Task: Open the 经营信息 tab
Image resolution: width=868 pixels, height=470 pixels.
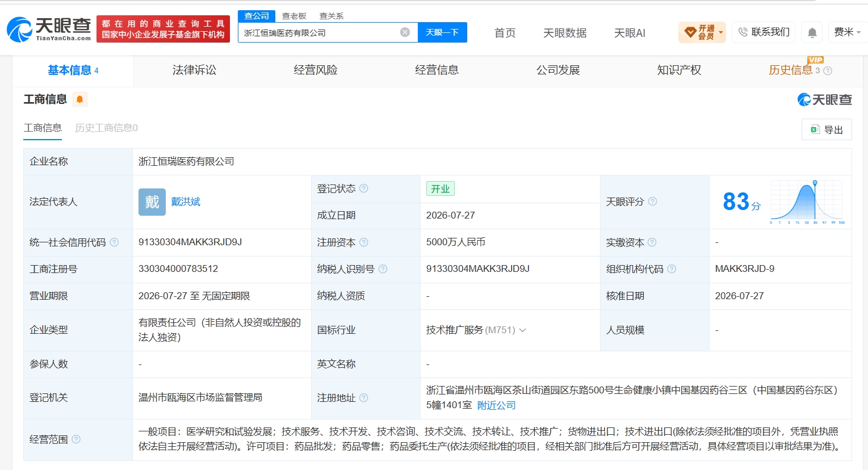Action: click(437, 70)
